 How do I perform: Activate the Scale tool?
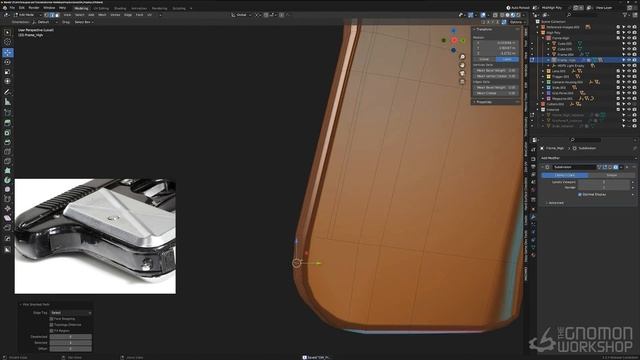(x=7, y=72)
